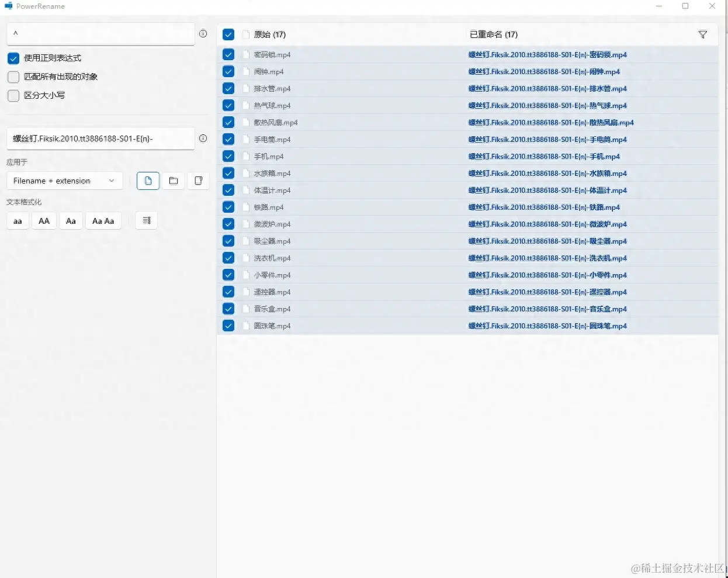
Task: Select original name 吸尘器.mp4
Action: [x=272, y=241]
